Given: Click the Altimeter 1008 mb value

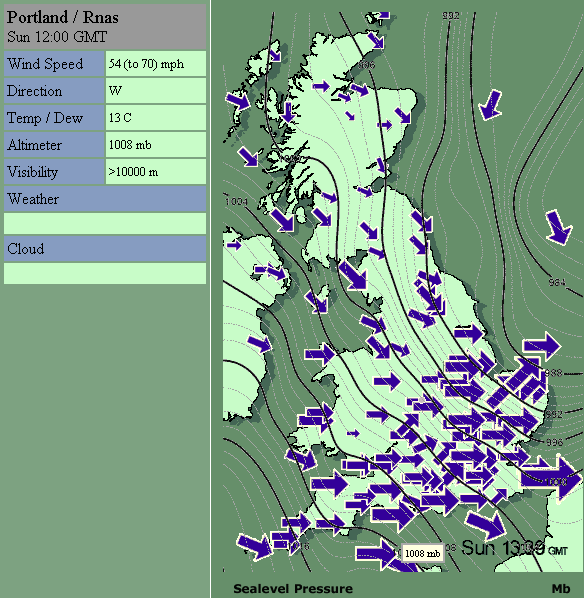Looking at the screenshot, I should 130,145.
